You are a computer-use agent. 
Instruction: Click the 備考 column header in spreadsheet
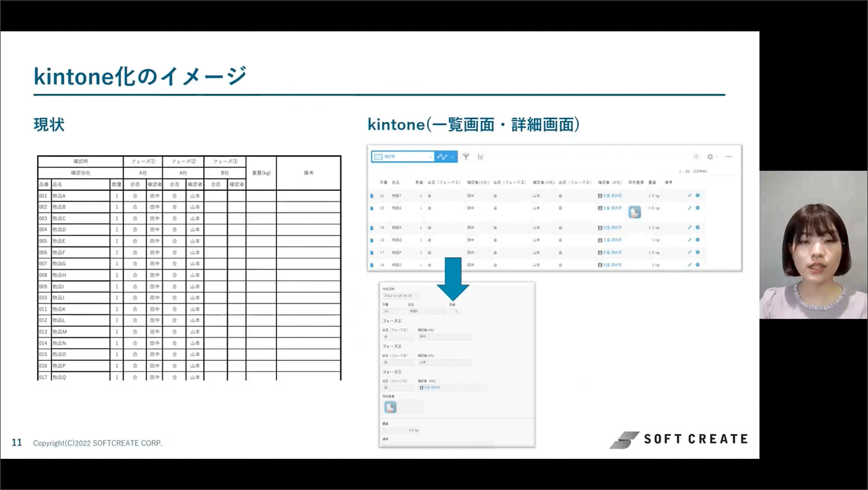tap(309, 172)
